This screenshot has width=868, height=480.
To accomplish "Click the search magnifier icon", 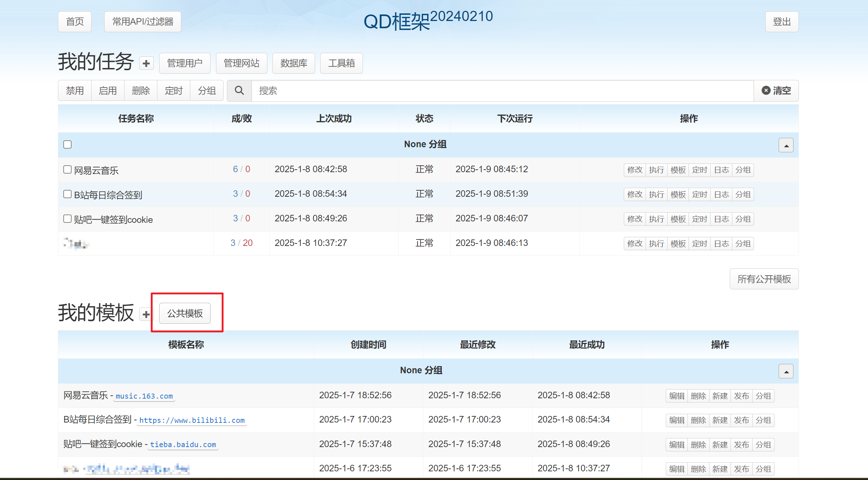I will click(239, 90).
